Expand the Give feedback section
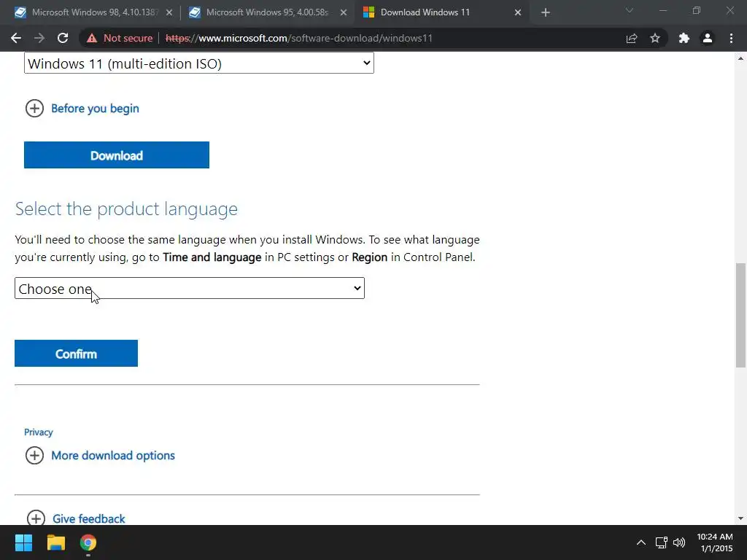The image size is (747, 560). pyautogui.click(x=76, y=518)
